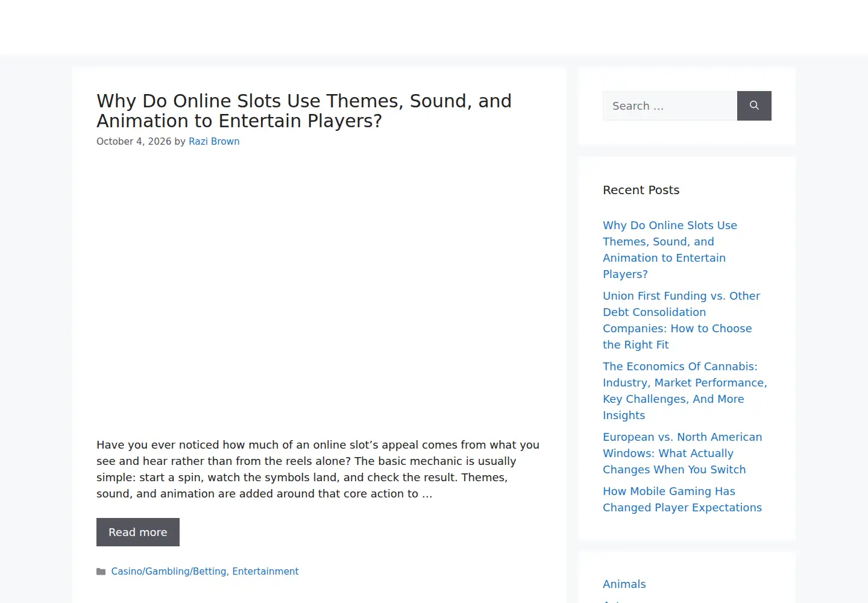Click the October 4, 2026 post date

pos(134,141)
